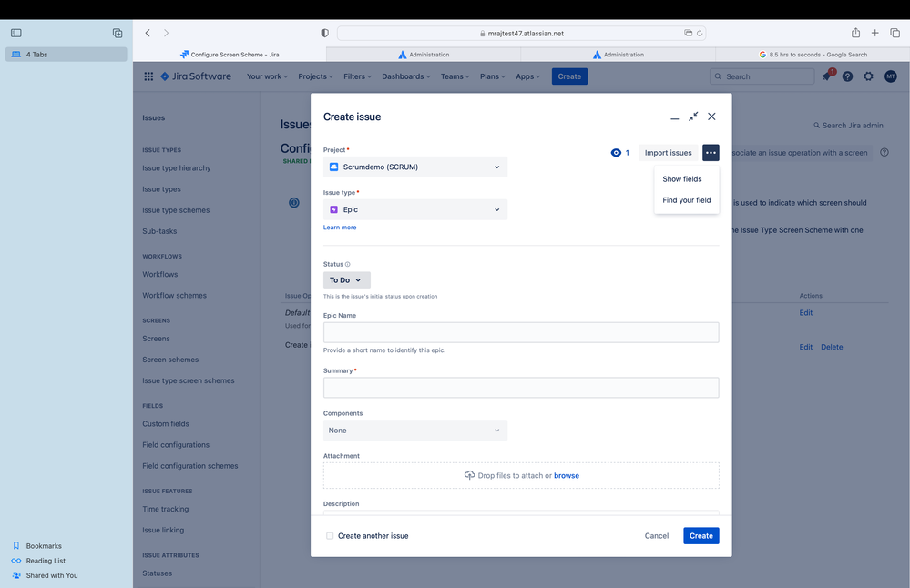
Task: Open the Learn more link
Action: [x=340, y=228]
